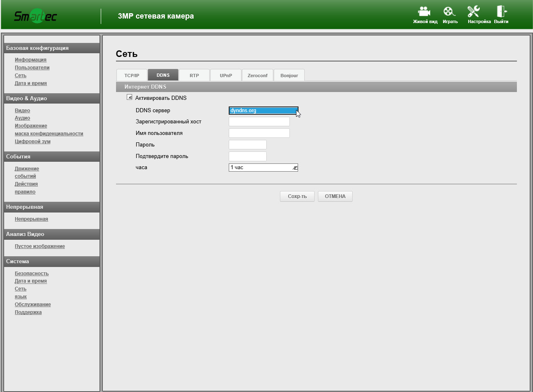This screenshot has width=533, height=392.
Task: Click the Система section header
Action: (52, 261)
